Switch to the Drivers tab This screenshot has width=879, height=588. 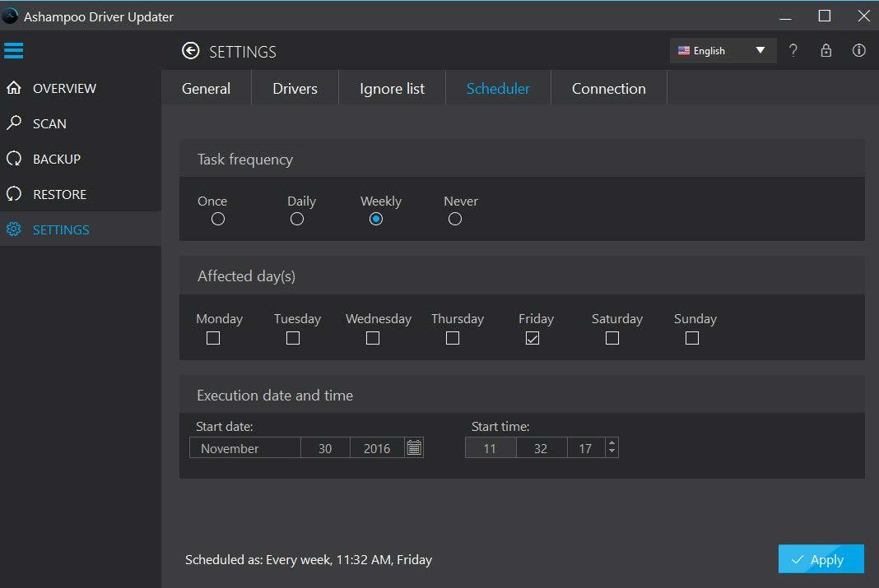point(295,89)
